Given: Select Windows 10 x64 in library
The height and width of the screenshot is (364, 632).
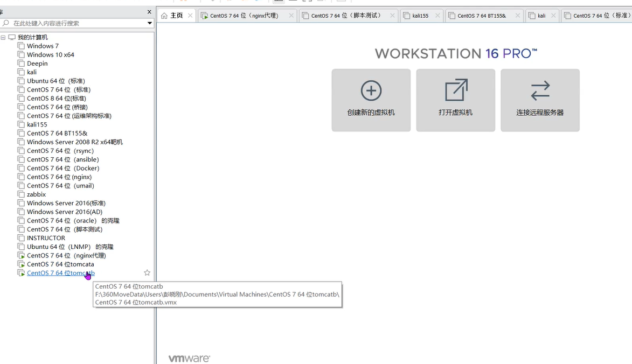Looking at the screenshot, I should (x=51, y=55).
